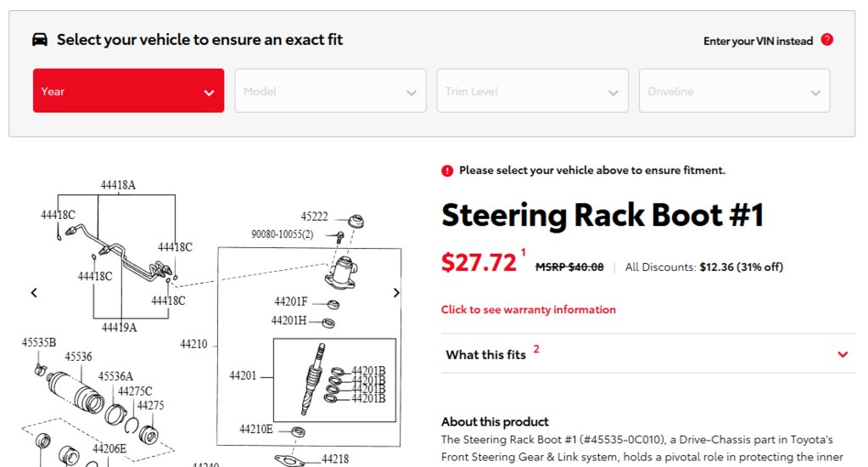The height and width of the screenshot is (467, 868).
Task: Click the Steering Rack Boot #1 title
Action: [x=602, y=215]
